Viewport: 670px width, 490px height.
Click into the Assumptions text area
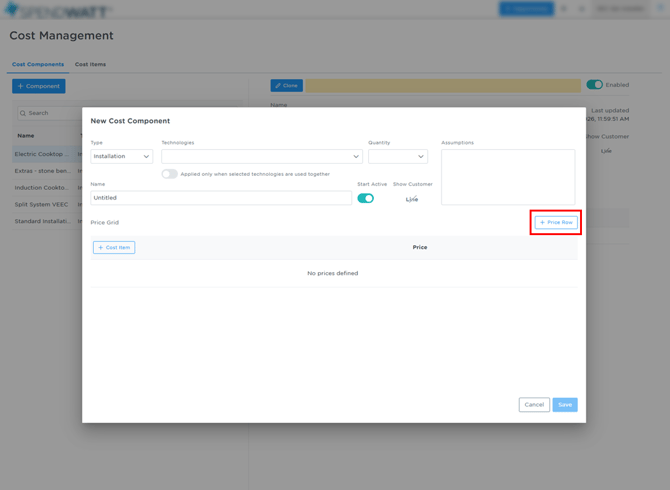point(508,177)
